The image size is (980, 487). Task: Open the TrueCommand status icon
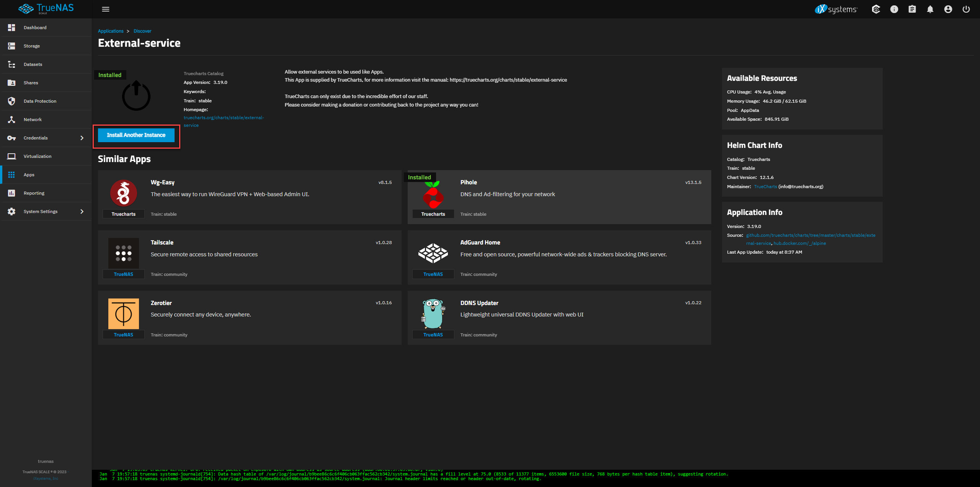pyautogui.click(x=876, y=9)
